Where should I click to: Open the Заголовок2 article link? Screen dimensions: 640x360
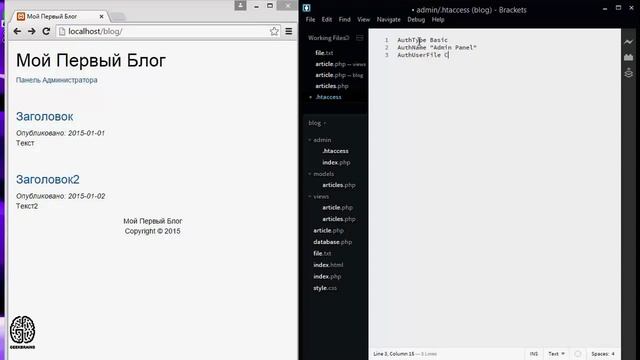click(x=48, y=179)
